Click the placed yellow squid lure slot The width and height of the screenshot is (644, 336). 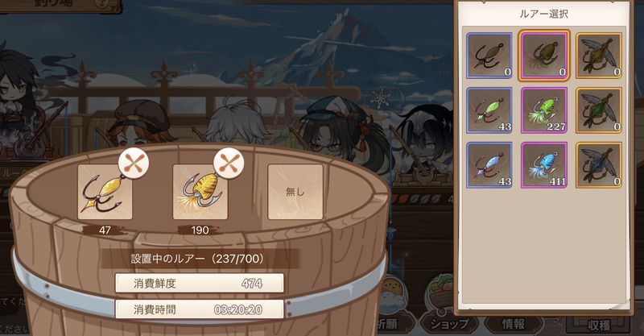[200, 193]
